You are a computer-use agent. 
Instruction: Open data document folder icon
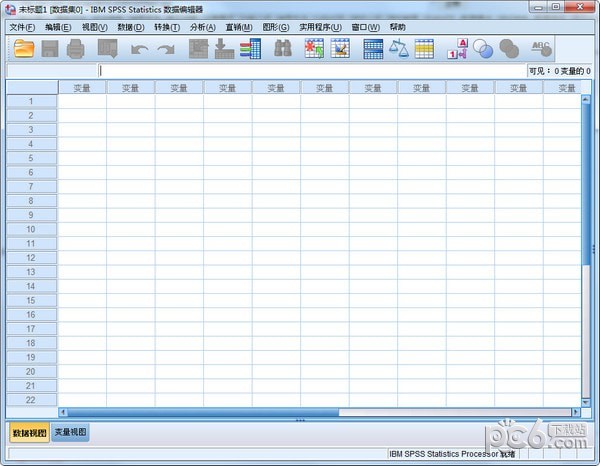(x=24, y=49)
